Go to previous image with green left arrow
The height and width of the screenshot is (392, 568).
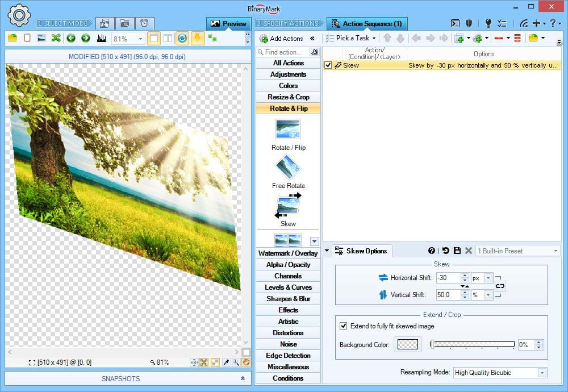pyautogui.click(x=71, y=38)
